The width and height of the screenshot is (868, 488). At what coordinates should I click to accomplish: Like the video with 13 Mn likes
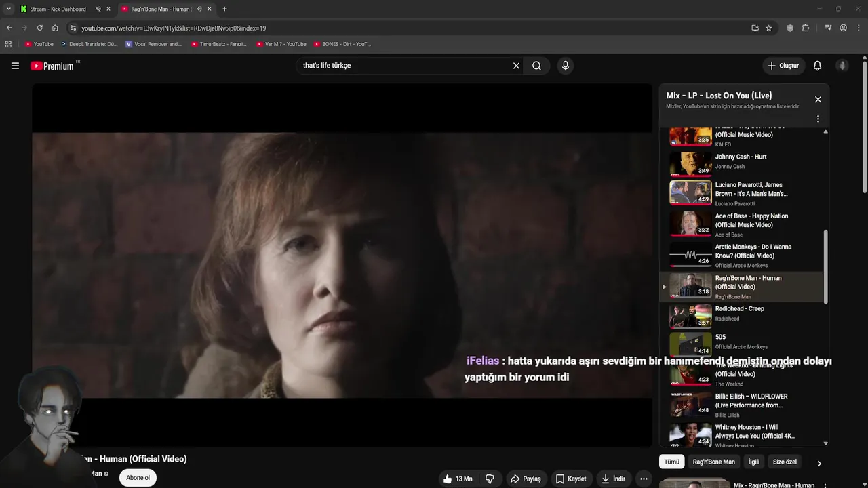tap(458, 479)
